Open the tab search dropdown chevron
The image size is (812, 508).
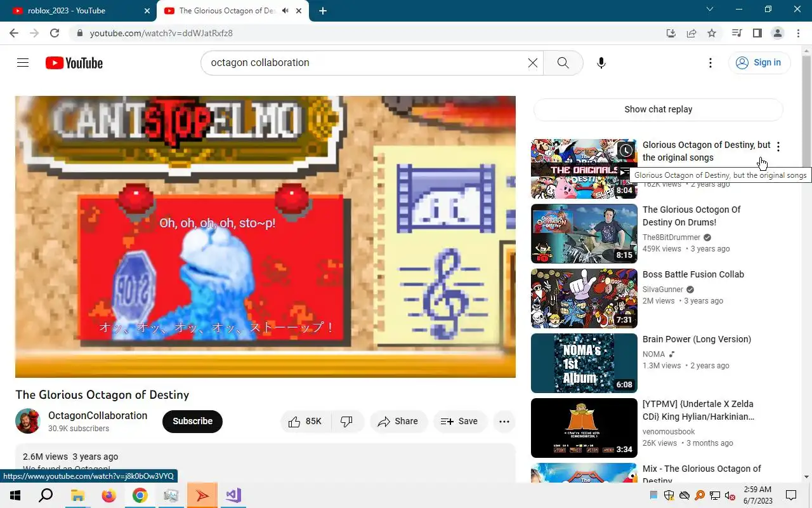[710, 10]
